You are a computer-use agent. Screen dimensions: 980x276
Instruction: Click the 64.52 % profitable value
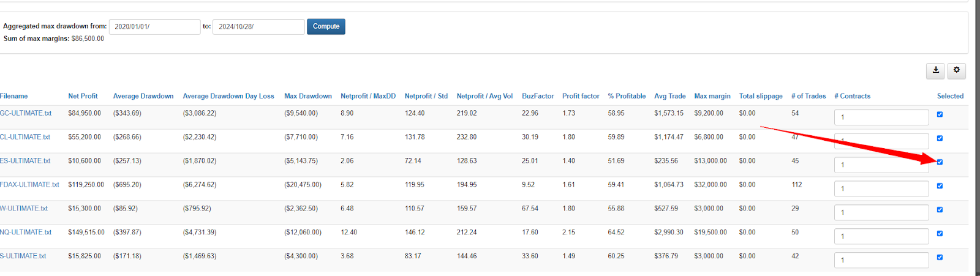tap(616, 233)
